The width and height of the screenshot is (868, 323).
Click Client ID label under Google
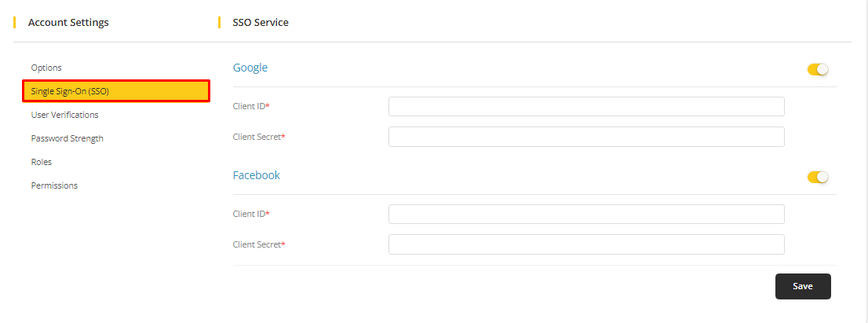[x=251, y=106]
